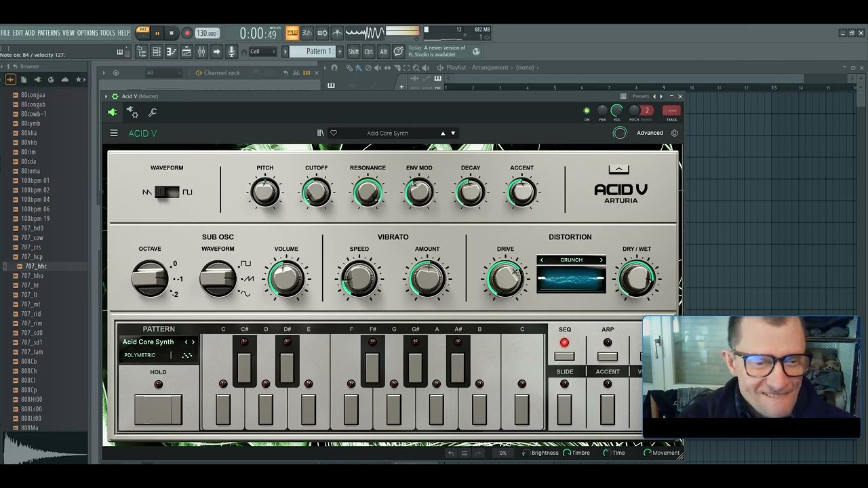Open the Piano roll toolbar icon
Screen dimensions: 868x488
(x=172, y=52)
